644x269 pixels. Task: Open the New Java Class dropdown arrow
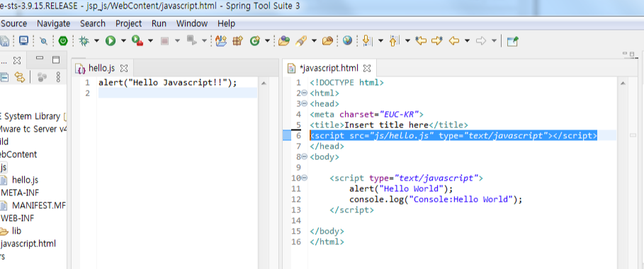[x=267, y=40]
